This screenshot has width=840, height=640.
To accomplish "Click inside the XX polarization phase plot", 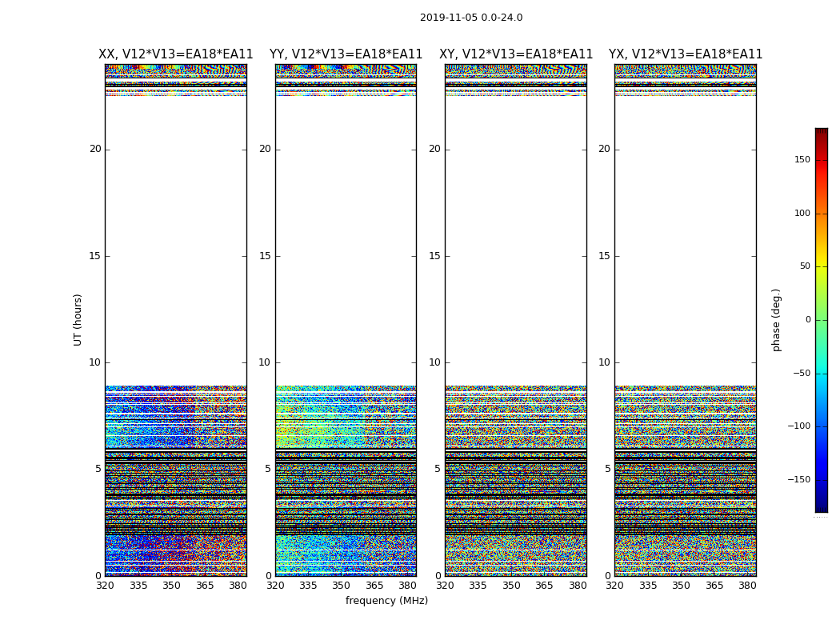I will pyautogui.click(x=176, y=320).
